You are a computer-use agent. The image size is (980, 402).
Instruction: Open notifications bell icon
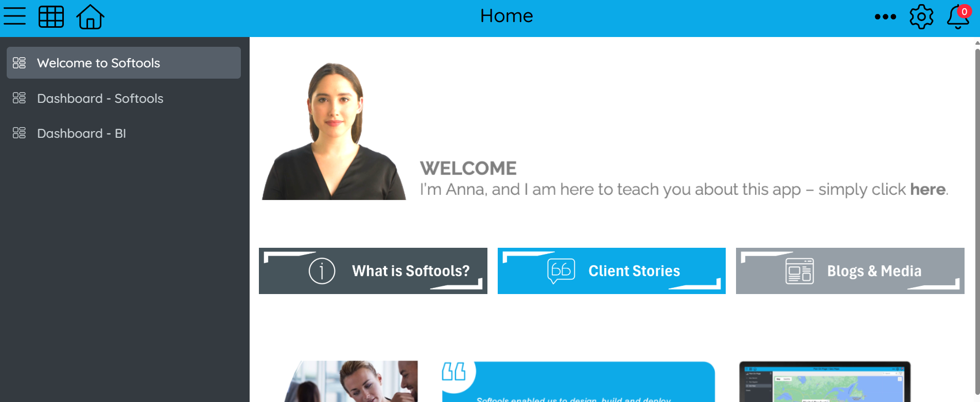[958, 16]
